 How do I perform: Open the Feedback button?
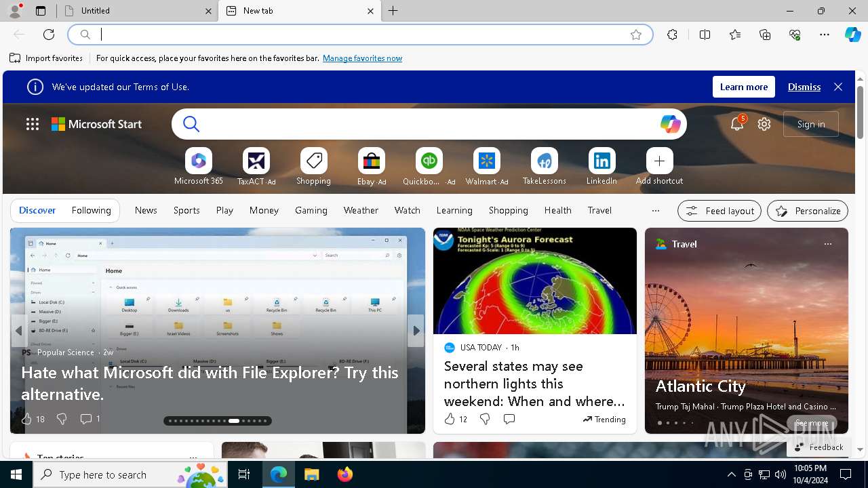[x=818, y=447]
